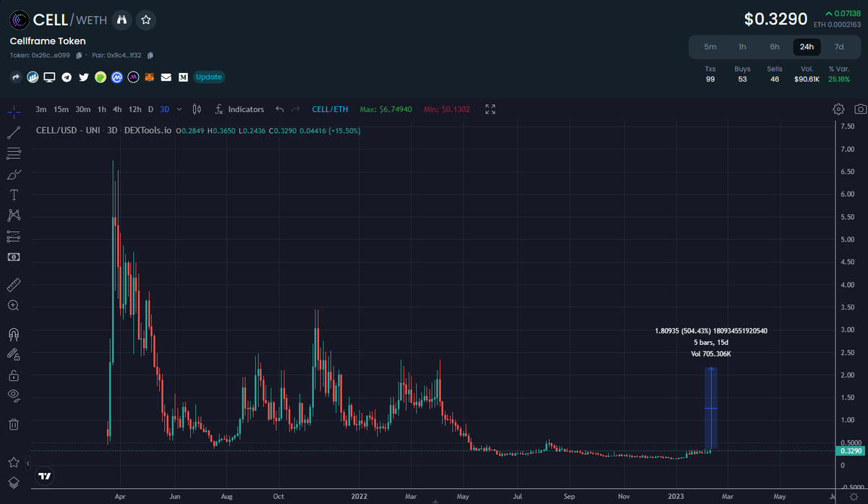The width and height of the screenshot is (868, 504).
Task: Click the Update button
Action: (208, 77)
